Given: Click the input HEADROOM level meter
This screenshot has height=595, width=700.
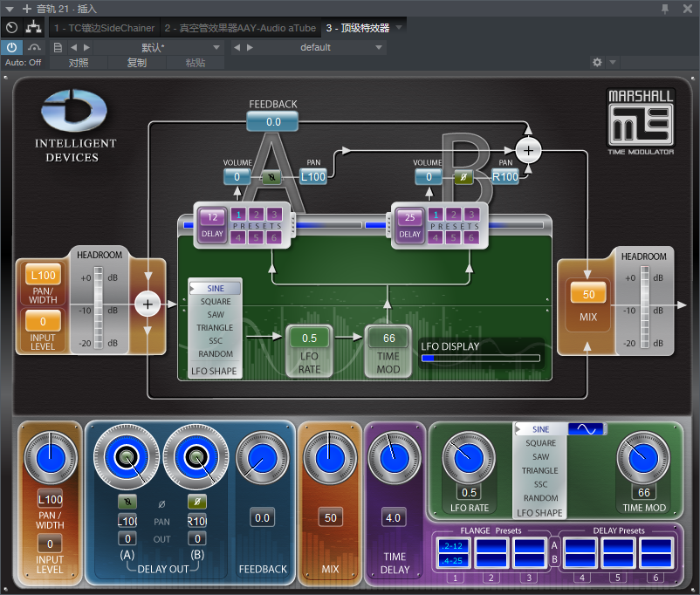Looking at the screenshot, I should coord(99,307).
